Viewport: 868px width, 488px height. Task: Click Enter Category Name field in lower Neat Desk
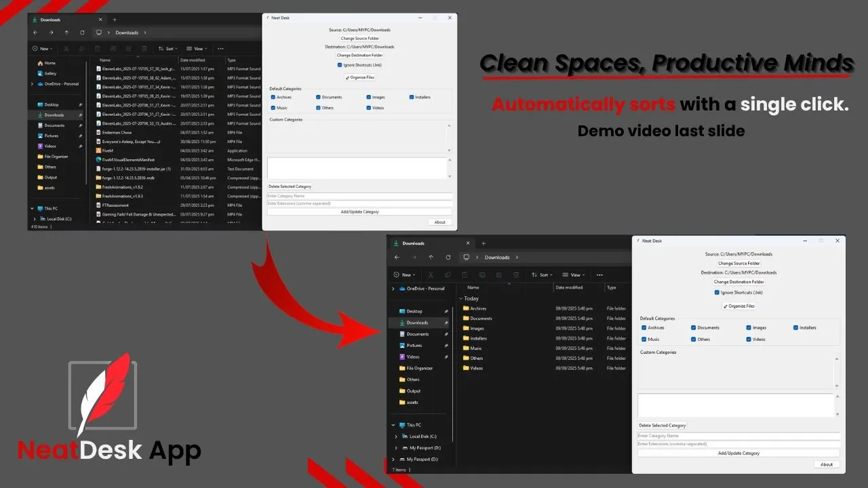tap(738, 436)
